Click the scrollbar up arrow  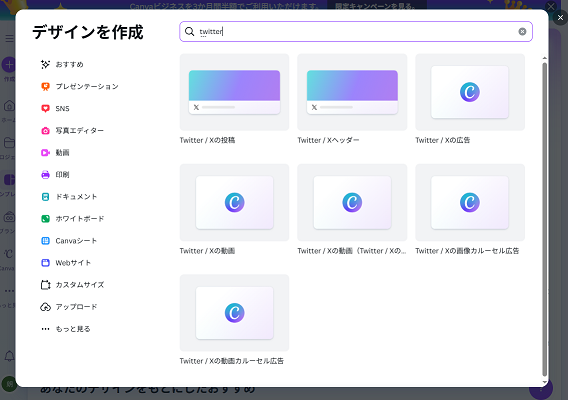click(x=544, y=58)
